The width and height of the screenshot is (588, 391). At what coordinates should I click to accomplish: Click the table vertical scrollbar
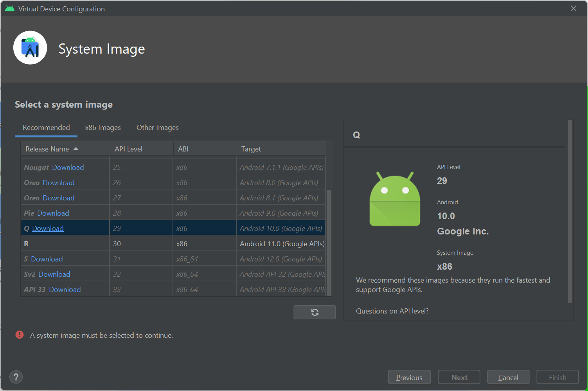pos(329,243)
